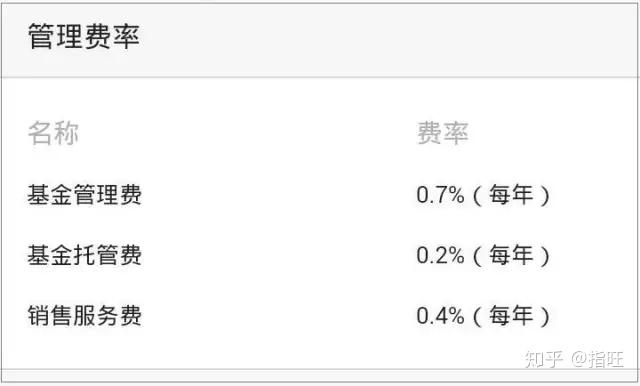Click the gray footer strip below the table

[320, 376]
